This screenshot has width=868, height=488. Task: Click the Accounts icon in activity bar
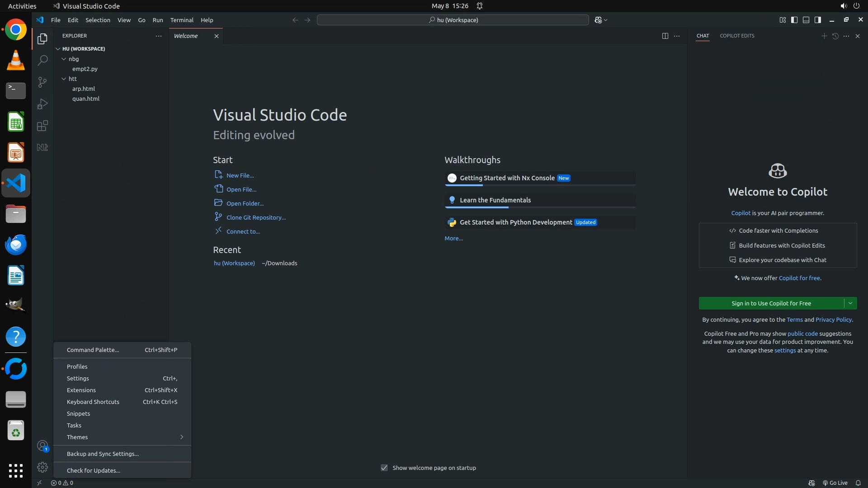click(42, 446)
